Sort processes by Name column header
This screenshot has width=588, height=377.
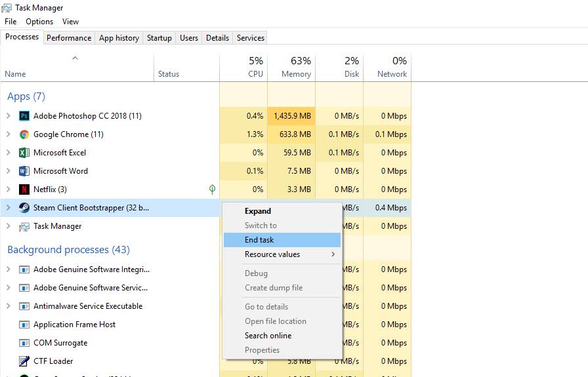(x=77, y=68)
